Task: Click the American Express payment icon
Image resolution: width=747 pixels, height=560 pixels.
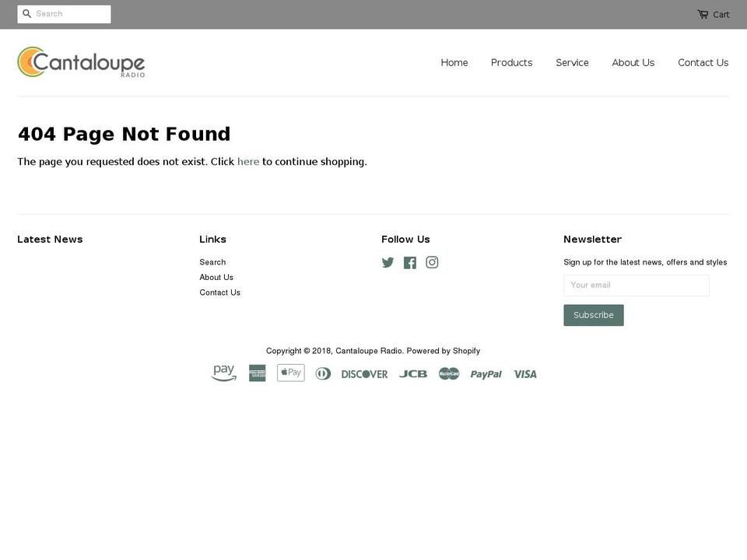Action: pos(258,373)
